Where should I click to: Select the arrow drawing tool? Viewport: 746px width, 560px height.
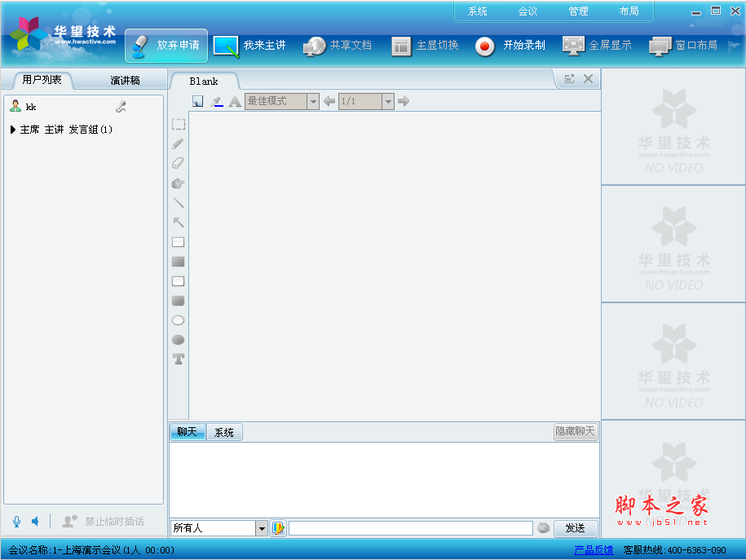(179, 223)
